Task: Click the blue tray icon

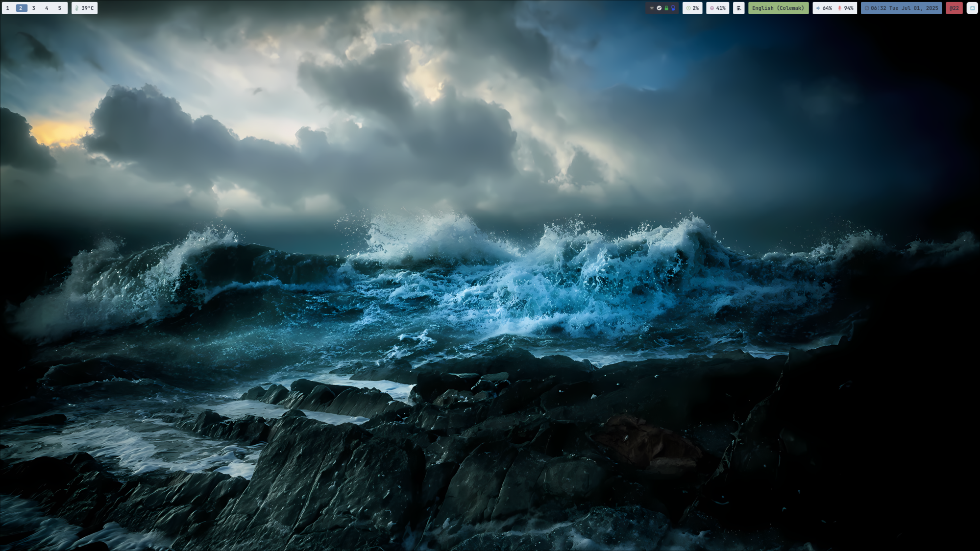Action: pos(673,8)
